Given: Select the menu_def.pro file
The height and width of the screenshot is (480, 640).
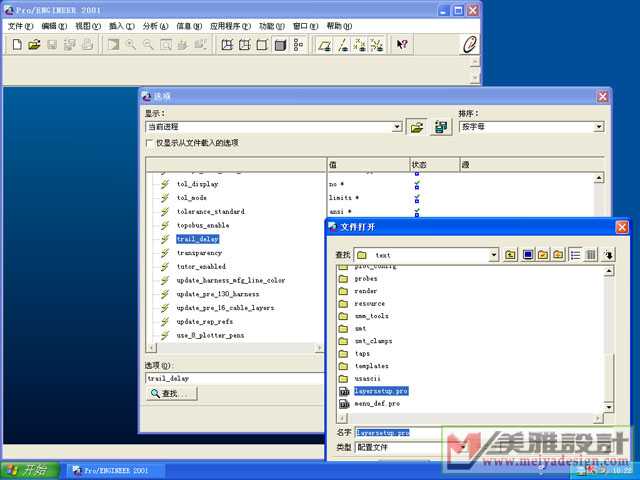Looking at the screenshot, I should point(377,404).
